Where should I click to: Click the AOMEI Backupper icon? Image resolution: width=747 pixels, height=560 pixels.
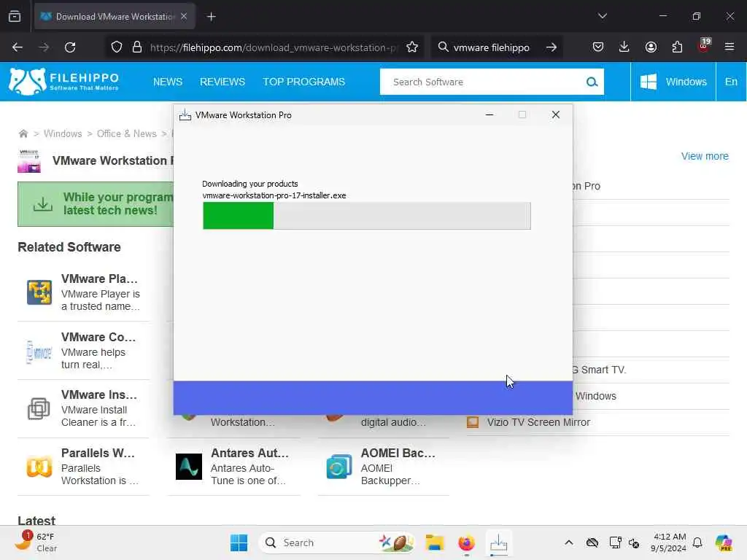pyautogui.click(x=338, y=467)
